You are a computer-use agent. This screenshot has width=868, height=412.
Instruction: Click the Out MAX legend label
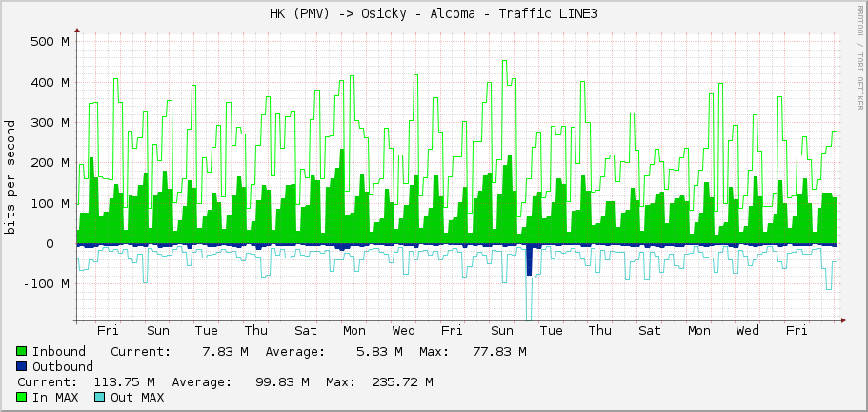pyautogui.click(x=137, y=397)
